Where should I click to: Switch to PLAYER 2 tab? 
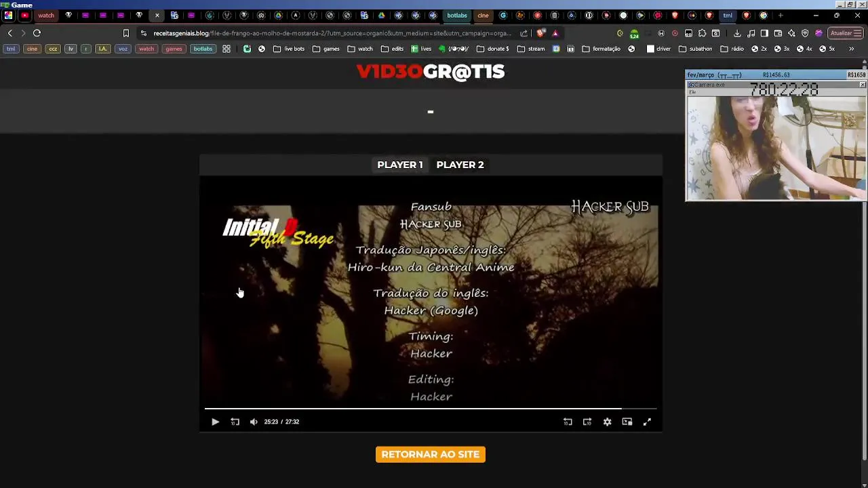coord(460,165)
